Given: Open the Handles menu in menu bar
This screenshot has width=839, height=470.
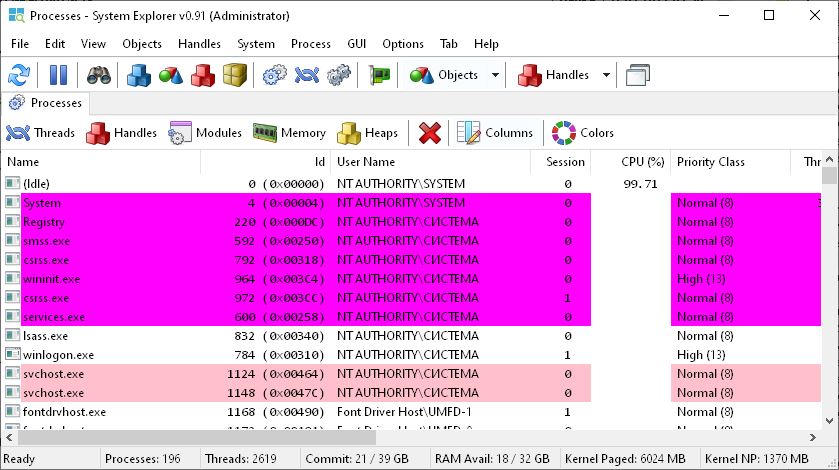Looking at the screenshot, I should click(199, 44).
